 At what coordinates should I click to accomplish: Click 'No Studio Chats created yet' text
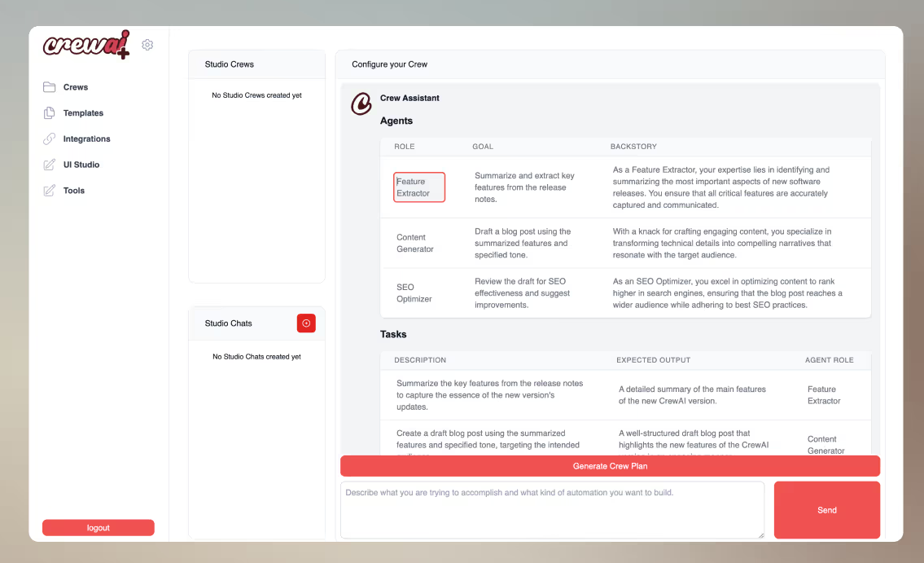tap(256, 357)
